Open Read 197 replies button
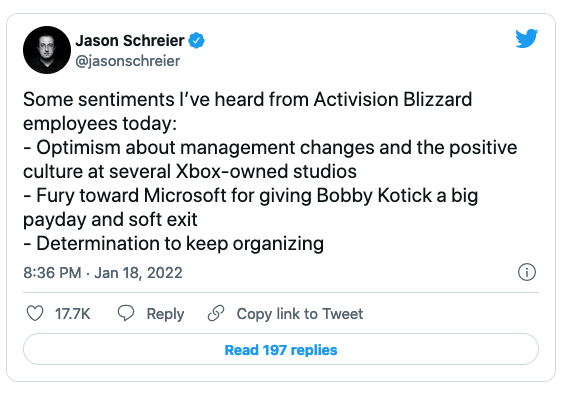562x395 pixels. pyautogui.click(x=281, y=349)
